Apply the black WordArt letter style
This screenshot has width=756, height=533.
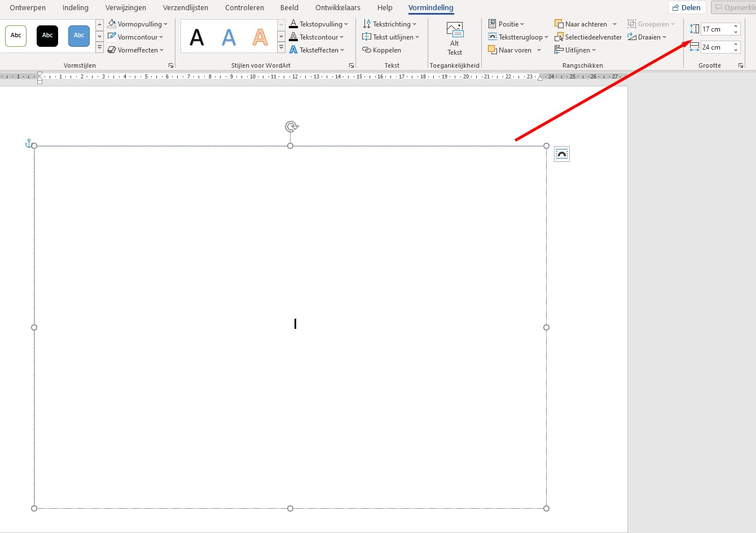coord(197,37)
